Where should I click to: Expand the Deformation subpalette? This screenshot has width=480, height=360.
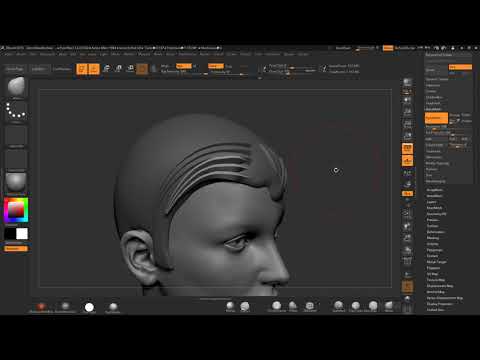click(x=436, y=232)
